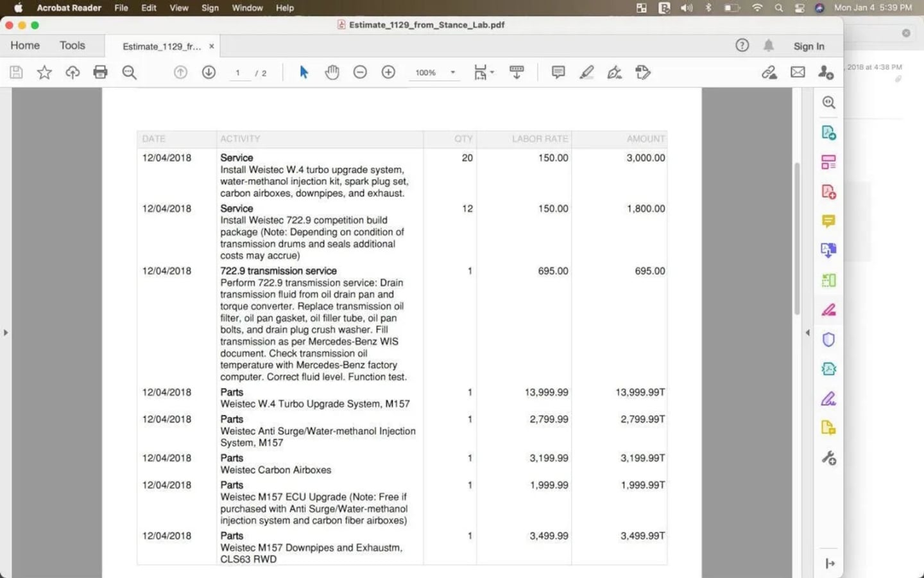The image size is (924, 578).
Task: Collapse the right tools pane arrow
Action: [x=807, y=333]
